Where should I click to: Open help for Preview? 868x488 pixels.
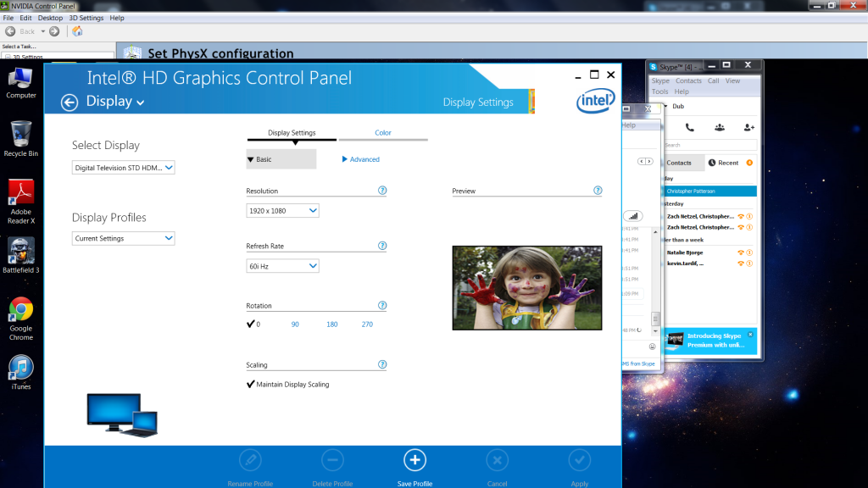tap(598, 191)
